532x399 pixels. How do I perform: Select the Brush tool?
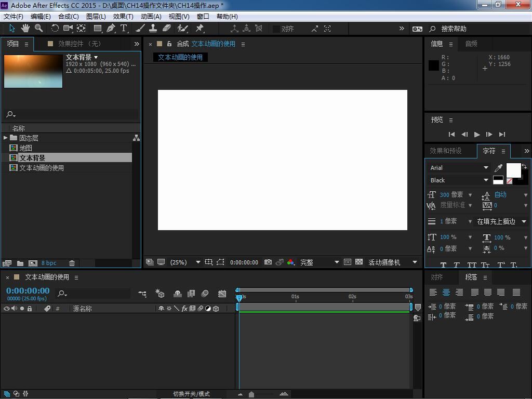point(140,29)
